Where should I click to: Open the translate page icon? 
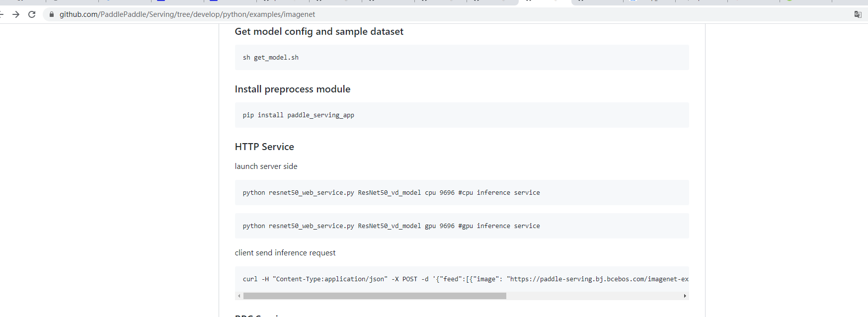[858, 14]
